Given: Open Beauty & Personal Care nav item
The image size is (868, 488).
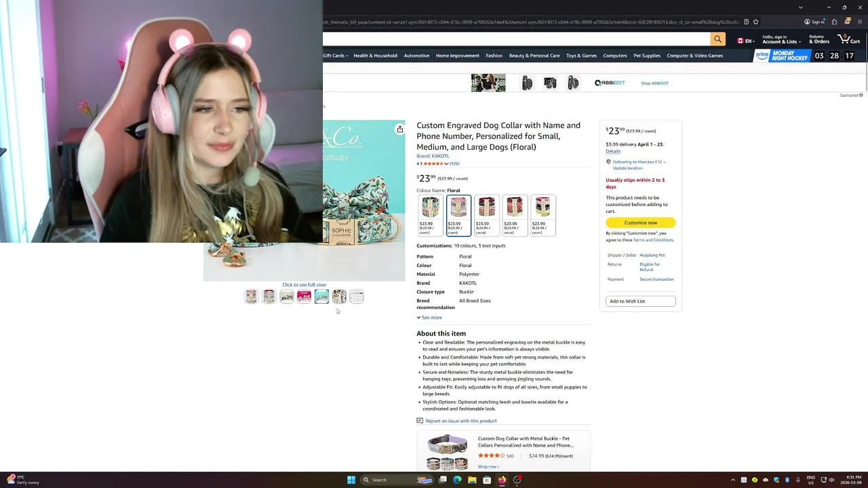Looking at the screenshot, I should pyautogui.click(x=534, y=56).
